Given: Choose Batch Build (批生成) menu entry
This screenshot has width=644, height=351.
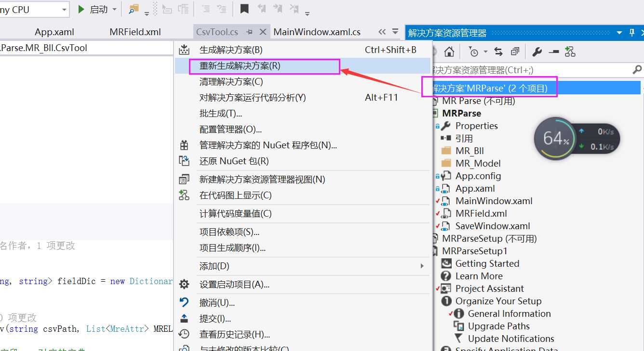Looking at the screenshot, I should coord(303,114).
